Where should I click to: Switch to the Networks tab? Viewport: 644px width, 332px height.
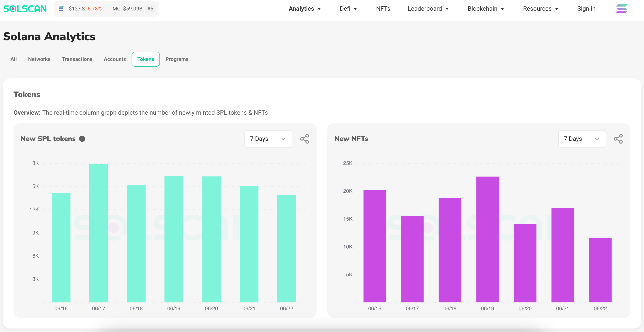click(39, 59)
